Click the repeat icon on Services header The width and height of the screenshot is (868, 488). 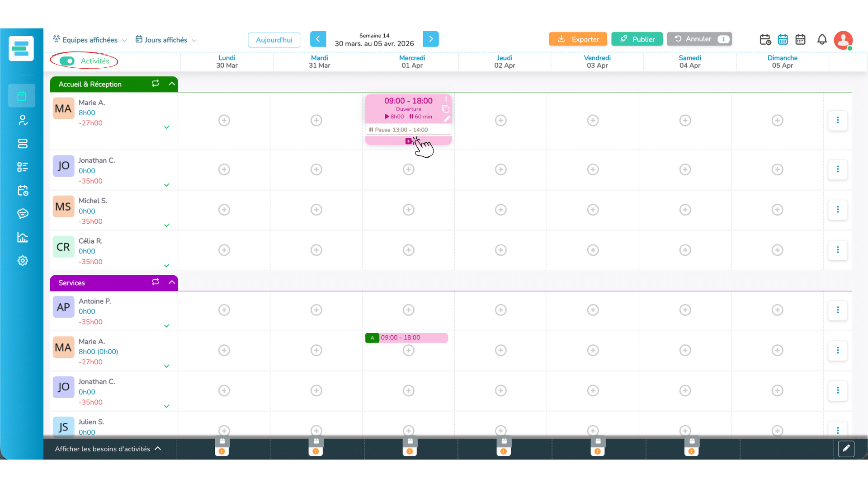point(156,282)
